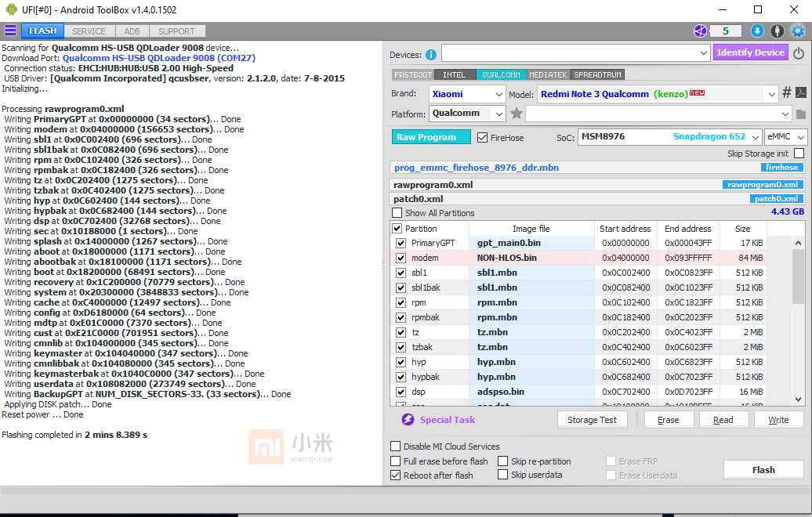The height and width of the screenshot is (517, 812).
Task: Open the hamburger menu icon
Action: [x=10, y=31]
